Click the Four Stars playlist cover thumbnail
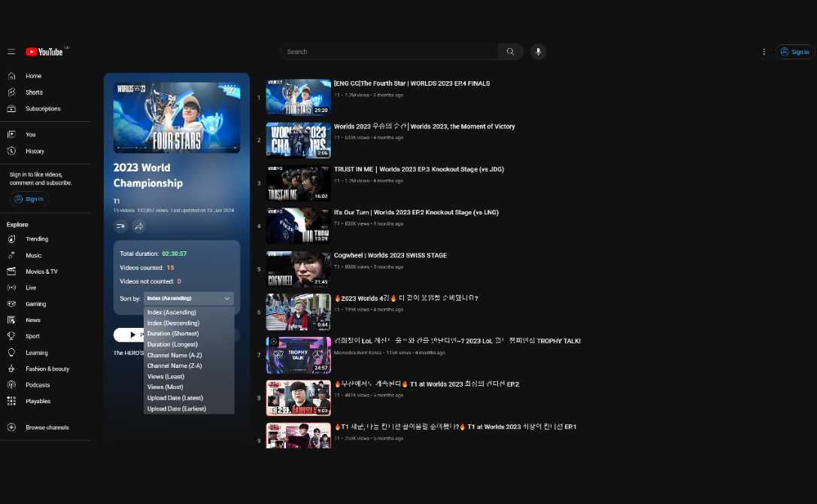The height and width of the screenshot is (504, 817). pyautogui.click(x=177, y=118)
